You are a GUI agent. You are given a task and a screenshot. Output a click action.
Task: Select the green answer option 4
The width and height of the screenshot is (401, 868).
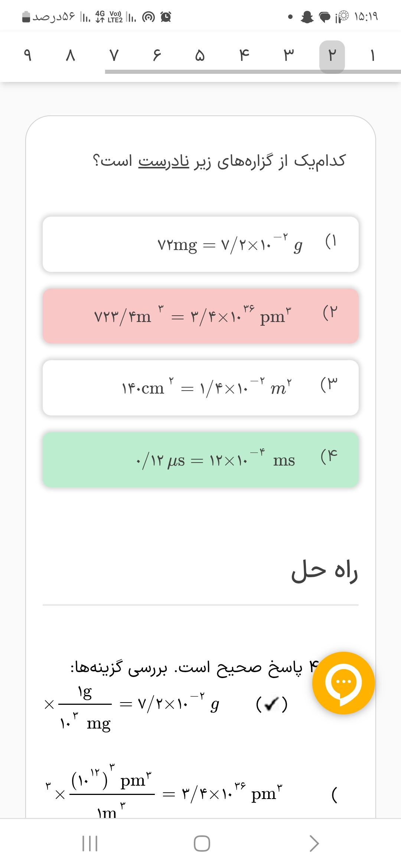(x=200, y=460)
